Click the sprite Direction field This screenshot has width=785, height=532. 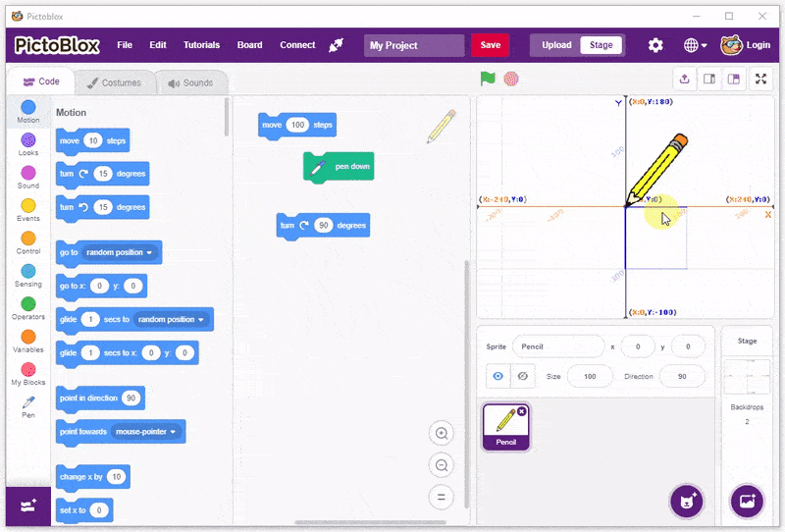(x=682, y=376)
